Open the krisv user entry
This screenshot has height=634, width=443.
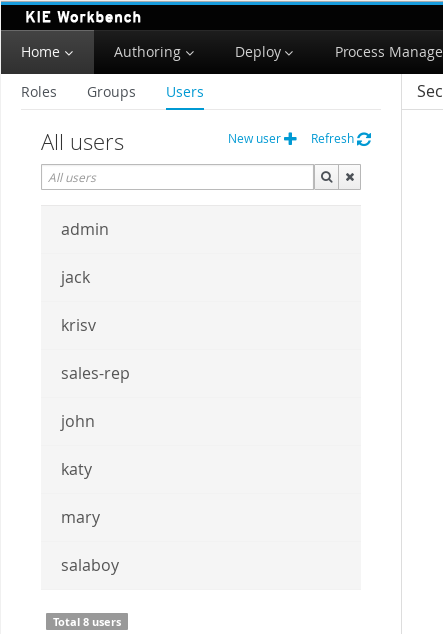point(201,325)
